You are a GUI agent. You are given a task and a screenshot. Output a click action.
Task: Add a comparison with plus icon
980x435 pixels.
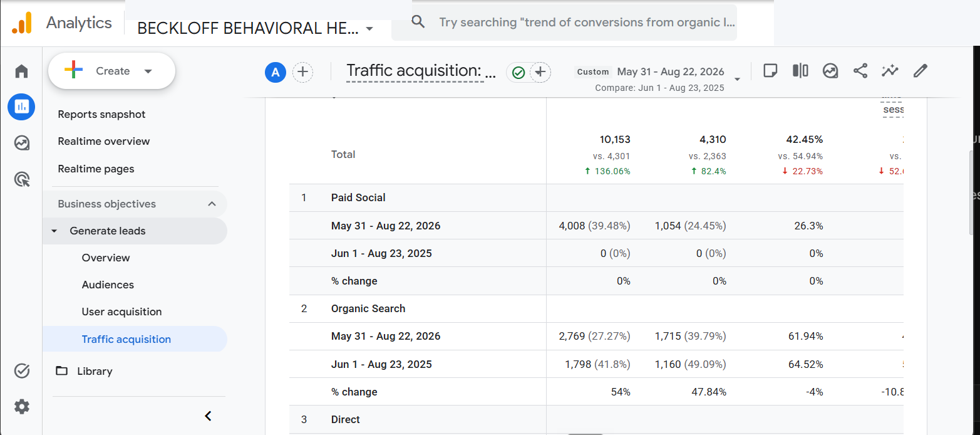point(303,72)
